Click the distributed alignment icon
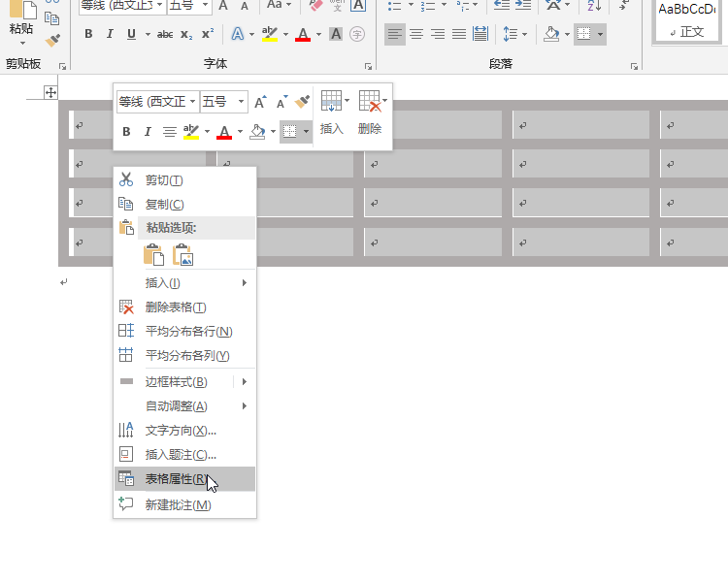Image resolution: width=728 pixels, height=582 pixels. (x=480, y=34)
